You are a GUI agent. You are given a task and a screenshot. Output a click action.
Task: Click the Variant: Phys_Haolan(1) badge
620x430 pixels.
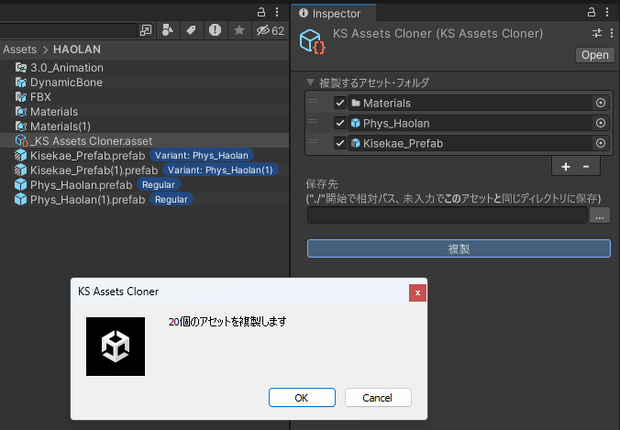click(x=220, y=170)
